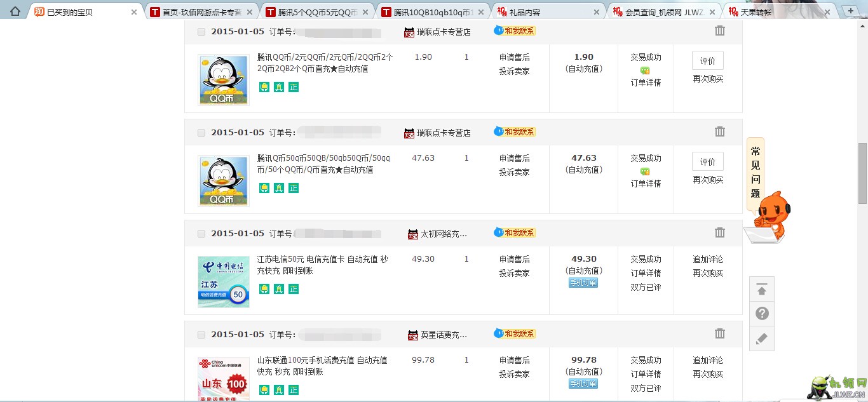Switch to the 首页-玖佰网游点卡专营 tab
Viewport: 868px width, 402px height.
[x=201, y=12]
